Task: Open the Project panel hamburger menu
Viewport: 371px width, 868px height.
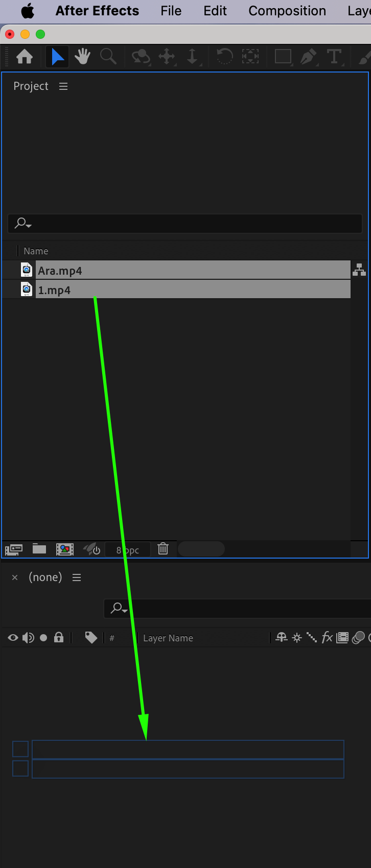Action: coord(63,86)
